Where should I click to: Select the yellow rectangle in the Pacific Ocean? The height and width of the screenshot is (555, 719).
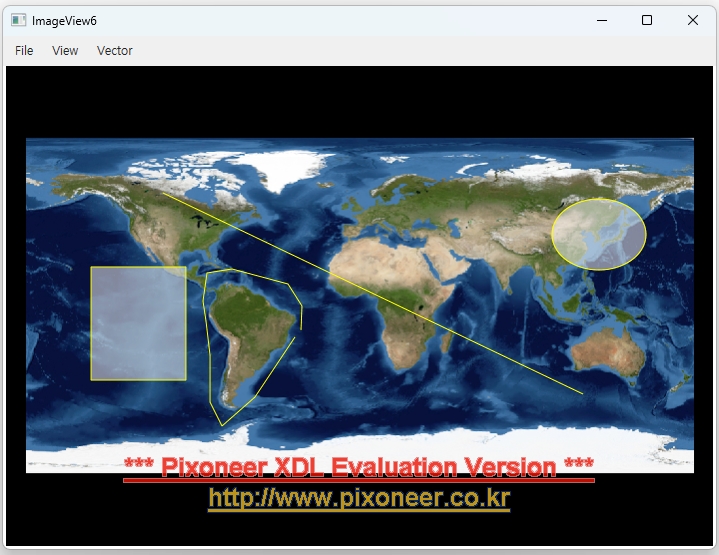coord(138,323)
